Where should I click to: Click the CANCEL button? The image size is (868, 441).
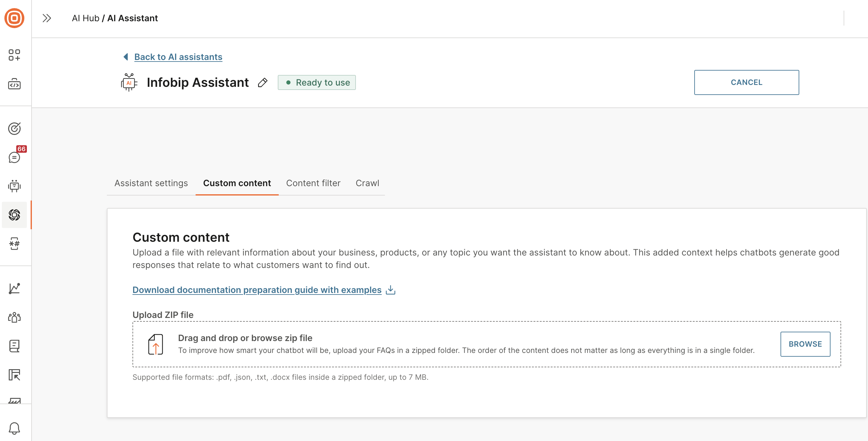click(x=746, y=82)
